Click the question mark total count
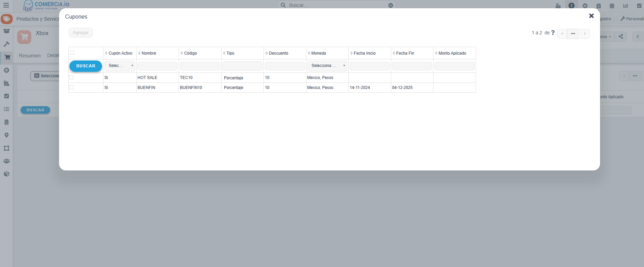 (553, 33)
